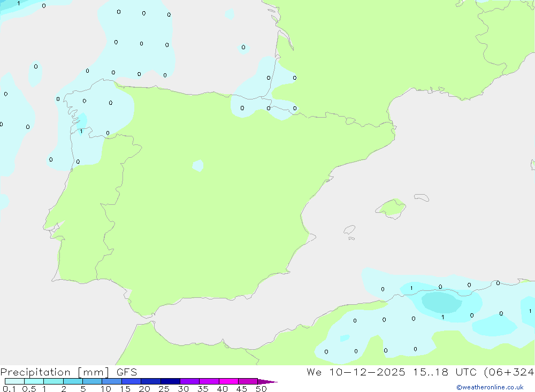535x392 pixels.
Task: Select the 20–25 mm dark blue swatch
Action: click(x=151, y=381)
